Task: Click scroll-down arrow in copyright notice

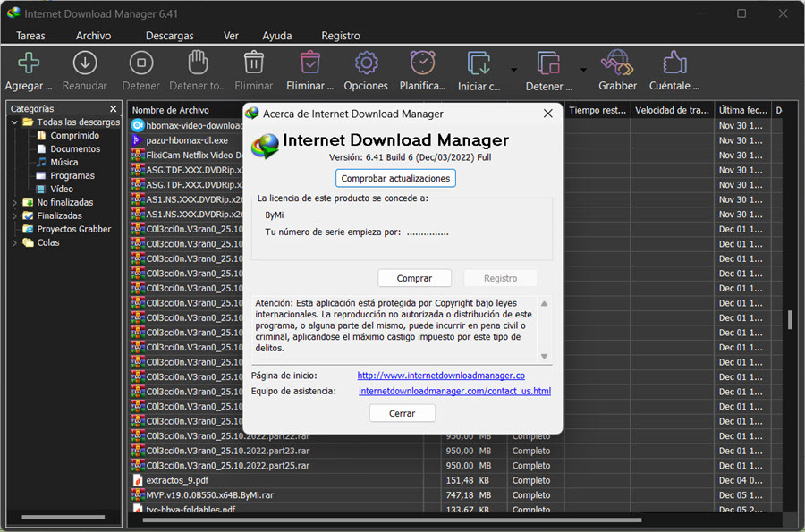Action: [544, 356]
